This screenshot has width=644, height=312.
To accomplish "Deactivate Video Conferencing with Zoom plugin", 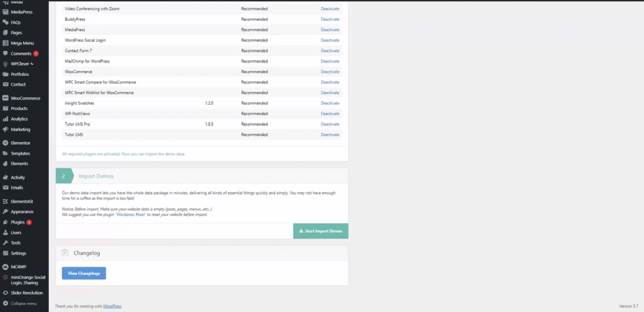I will click(x=330, y=8).
